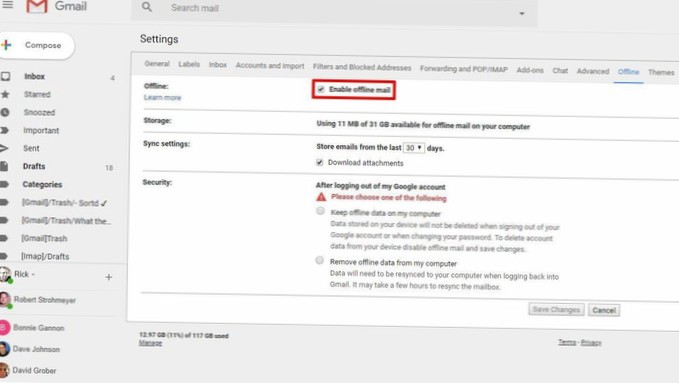Click the Compose button
The height and width of the screenshot is (383, 679).
[37, 45]
